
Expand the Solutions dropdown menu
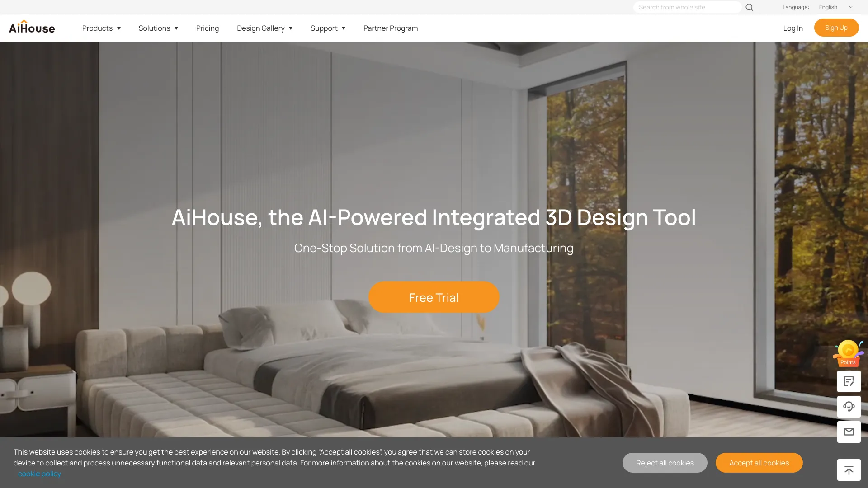pyautogui.click(x=158, y=28)
